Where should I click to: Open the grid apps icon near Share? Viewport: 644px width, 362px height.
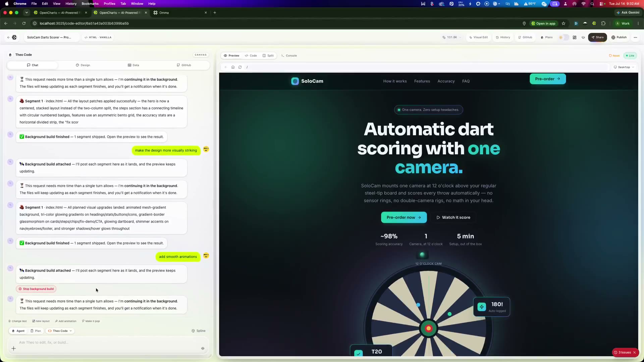(x=575, y=38)
